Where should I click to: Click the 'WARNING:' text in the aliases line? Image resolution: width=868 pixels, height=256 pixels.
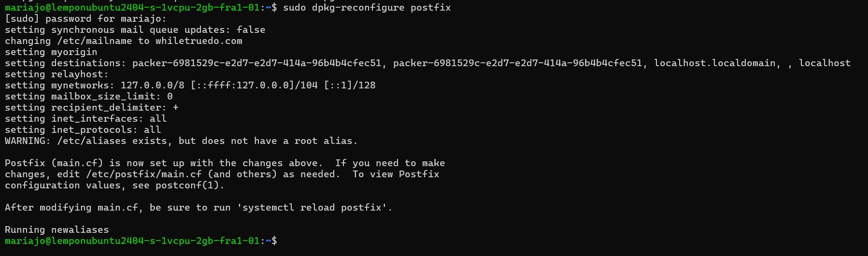(x=28, y=141)
